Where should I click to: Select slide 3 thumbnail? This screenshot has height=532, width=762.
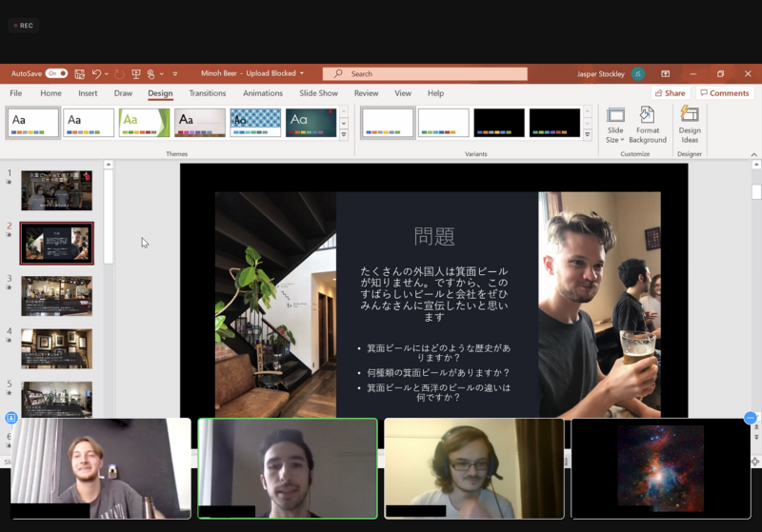pos(57,296)
